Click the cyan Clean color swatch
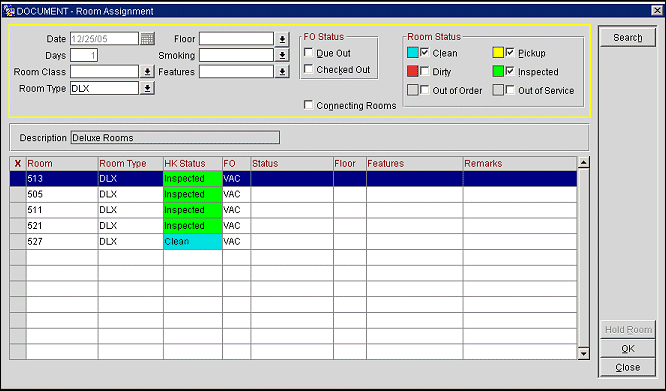This screenshot has width=666, height=391. 413,53
